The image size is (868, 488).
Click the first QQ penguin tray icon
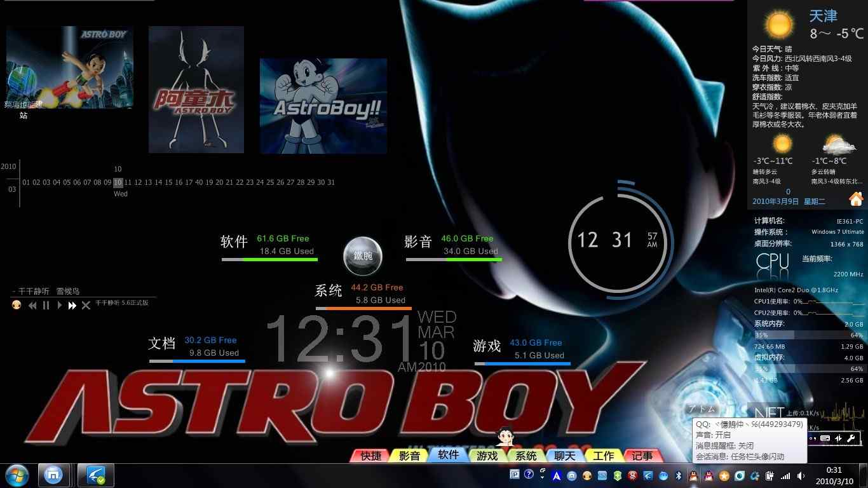pyautogui.click(x=693, y=475)
